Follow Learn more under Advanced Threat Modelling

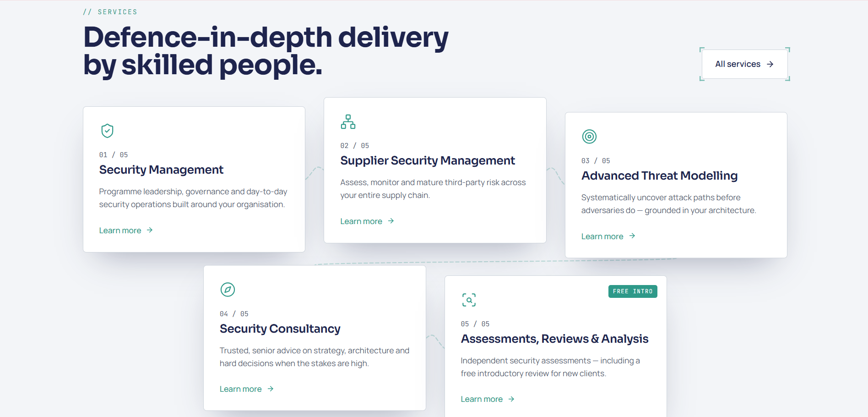tap(608, 236)
